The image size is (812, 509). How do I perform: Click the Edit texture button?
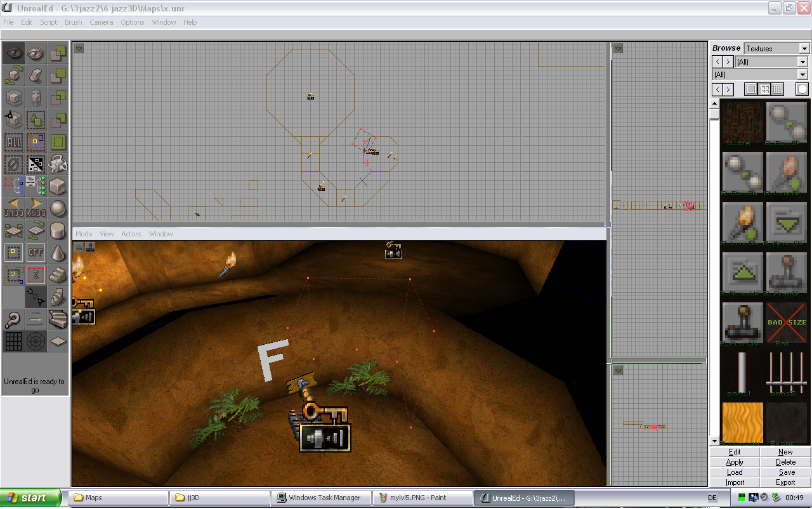point(735,452)
